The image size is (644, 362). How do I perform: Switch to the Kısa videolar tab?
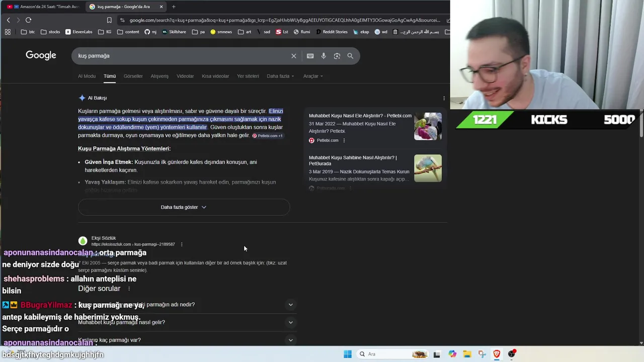coord(215,76)
